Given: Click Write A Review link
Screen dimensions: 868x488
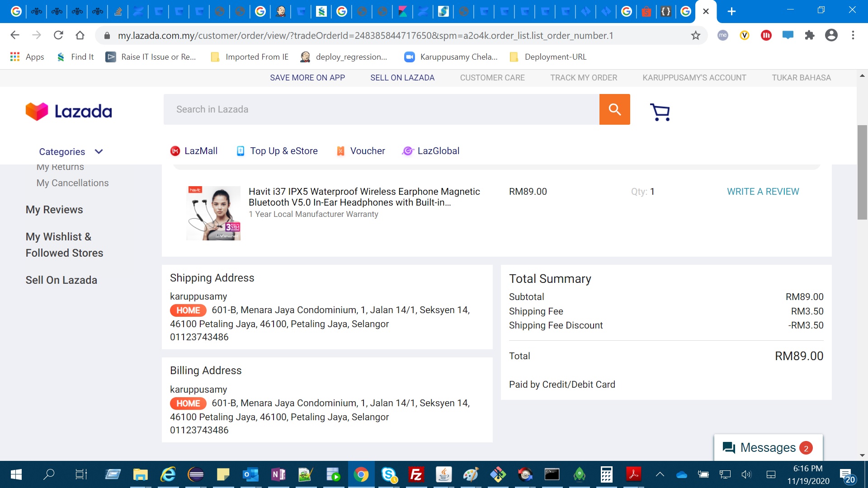Looking at the screenshot, I should (x=763, y=192).
